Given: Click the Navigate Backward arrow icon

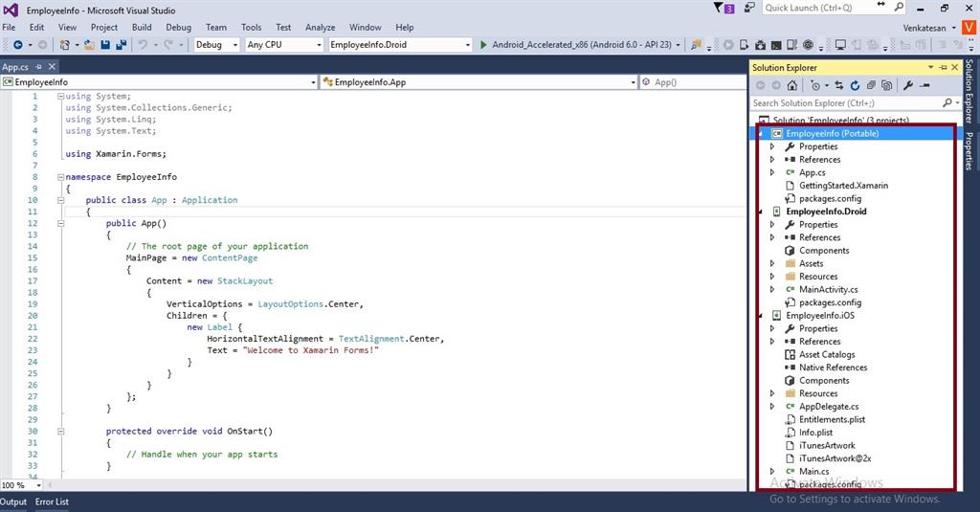Looking at the screenshot, I should [x=17, y=45].
